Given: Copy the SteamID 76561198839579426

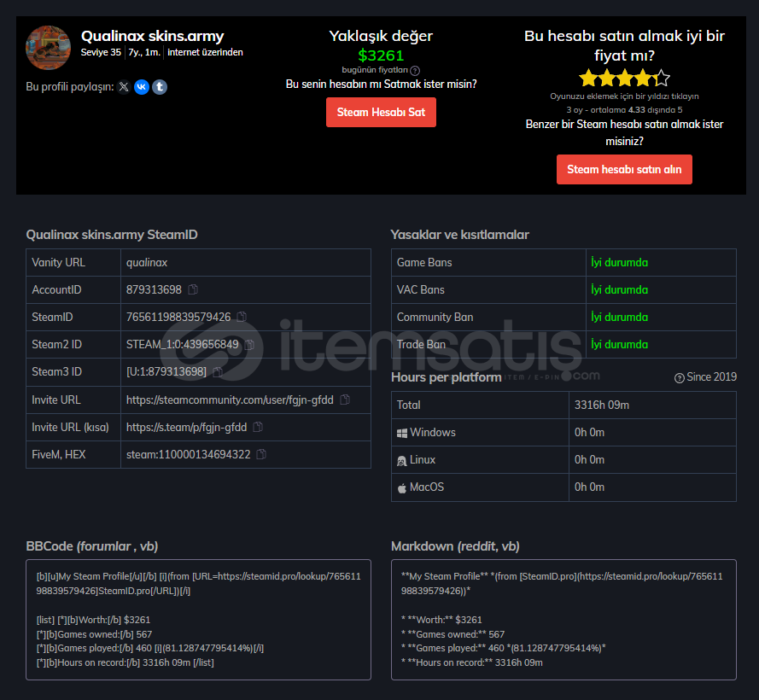Looking at the screenshot, I should click(242, 317).
